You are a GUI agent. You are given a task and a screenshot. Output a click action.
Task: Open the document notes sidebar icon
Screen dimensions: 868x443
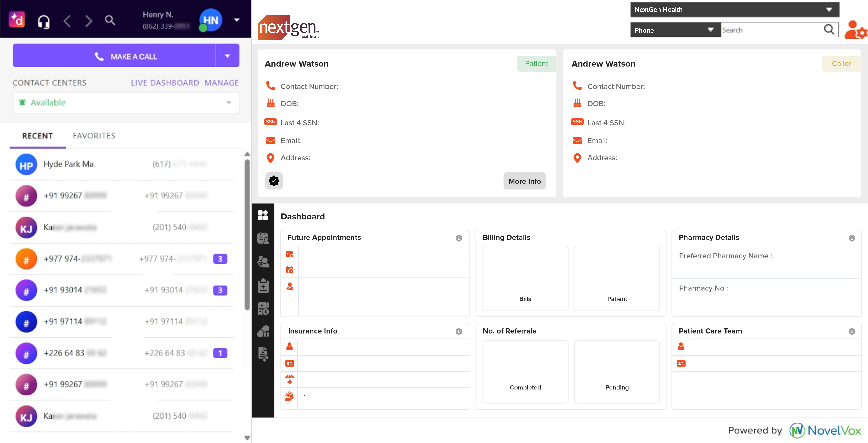pos(263,354)
